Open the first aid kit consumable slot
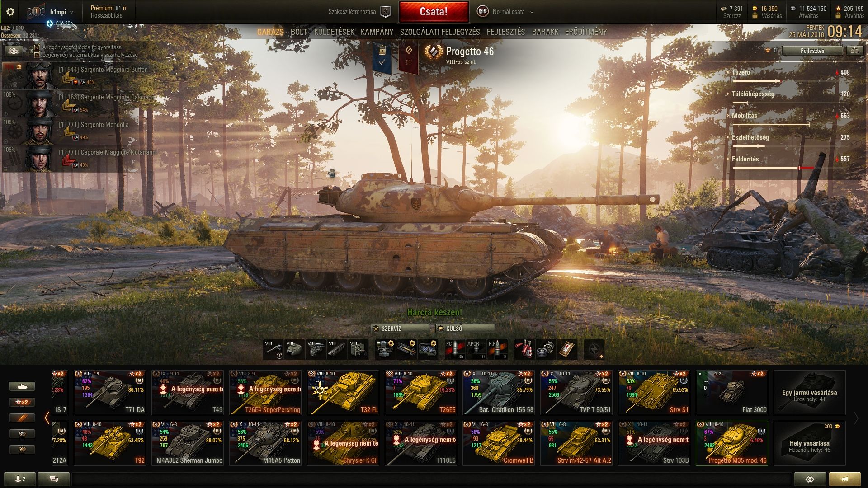The image size is (868, 488). [x=567, y=350]
